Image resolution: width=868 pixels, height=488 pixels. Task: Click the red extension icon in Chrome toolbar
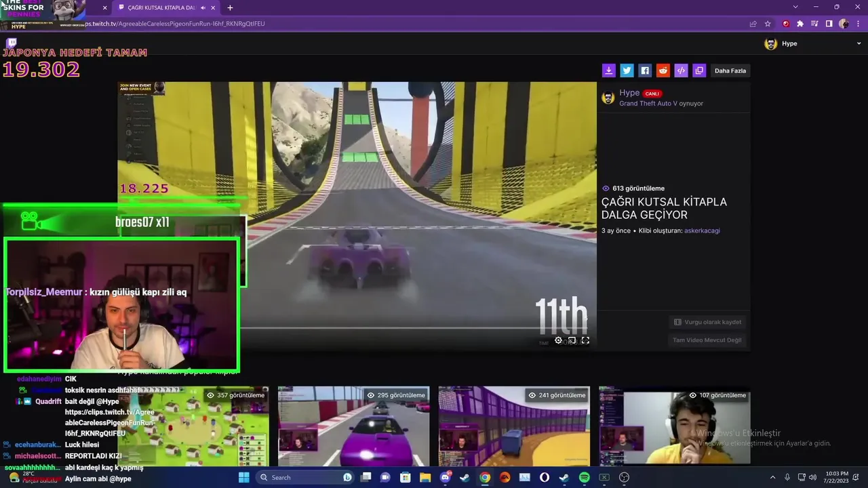tap(786, 24)
